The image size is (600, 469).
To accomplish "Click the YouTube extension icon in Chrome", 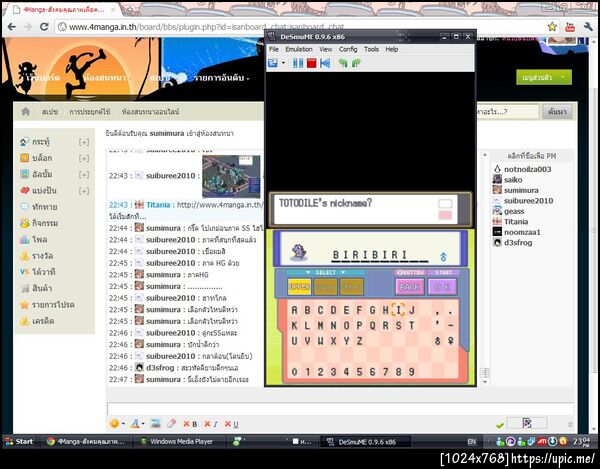I will [570, 27].
